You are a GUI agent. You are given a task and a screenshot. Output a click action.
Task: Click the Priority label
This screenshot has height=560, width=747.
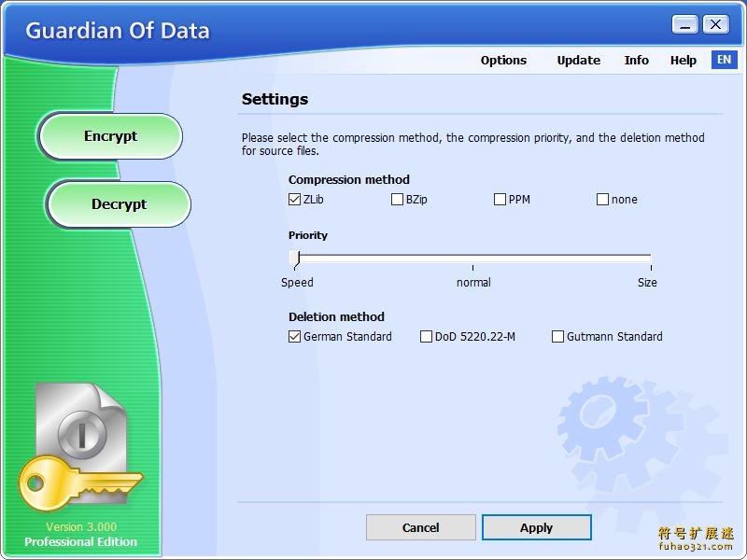pos(308,235)
